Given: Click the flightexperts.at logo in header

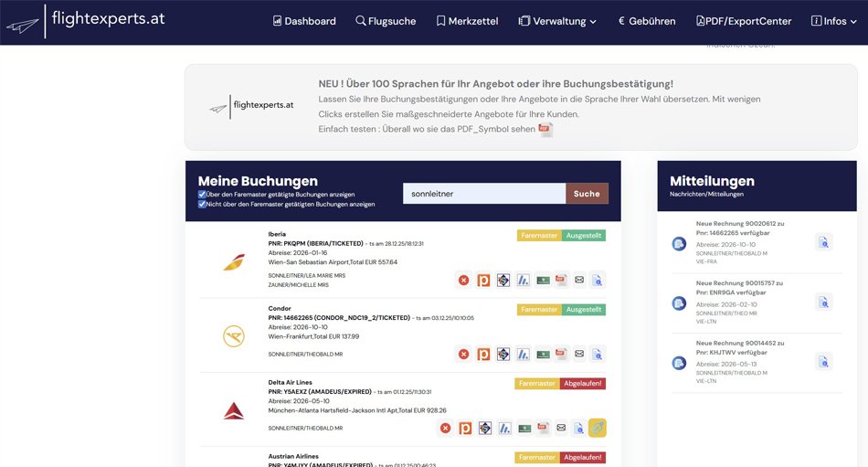Looking at the screenshot, I should point(85,20).
